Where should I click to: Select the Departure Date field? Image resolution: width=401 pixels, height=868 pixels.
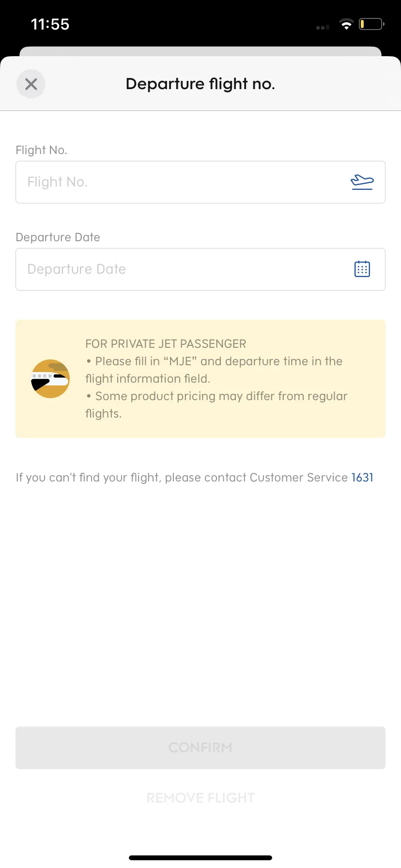click(x=200, y=269)
